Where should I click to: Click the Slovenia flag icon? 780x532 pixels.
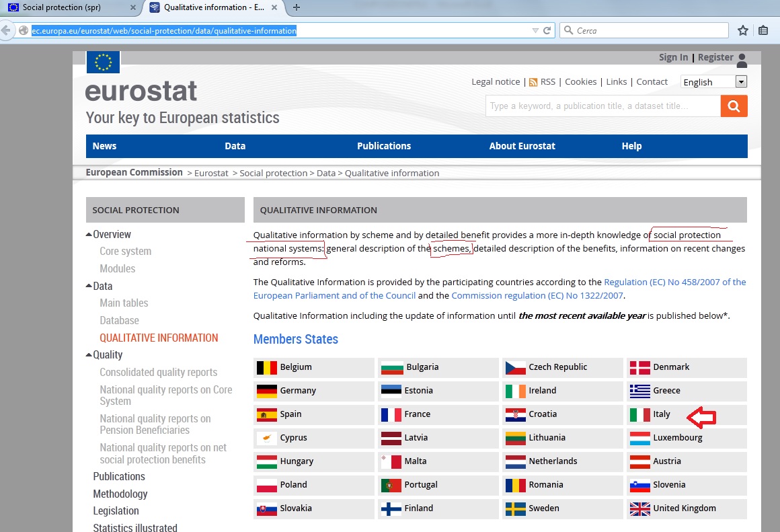pos(639,485)
